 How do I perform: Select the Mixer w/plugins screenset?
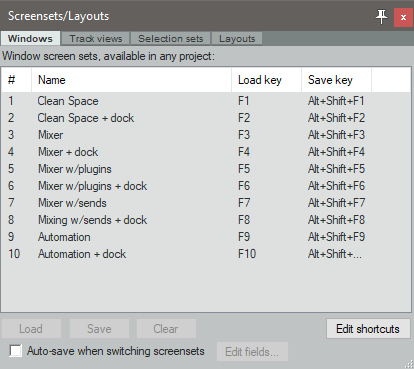[206, 169]
